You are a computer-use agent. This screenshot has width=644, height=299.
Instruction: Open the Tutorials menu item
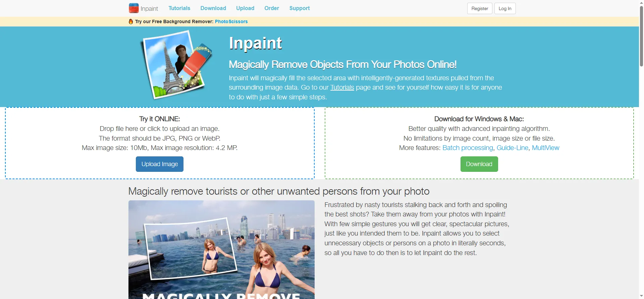pyautogui.click(x=179, y=8)
